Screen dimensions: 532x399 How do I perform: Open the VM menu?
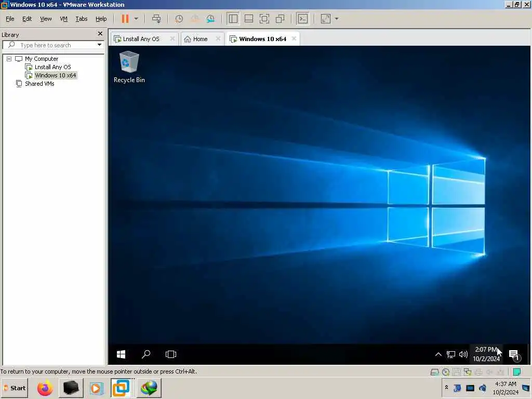(63, 19)
